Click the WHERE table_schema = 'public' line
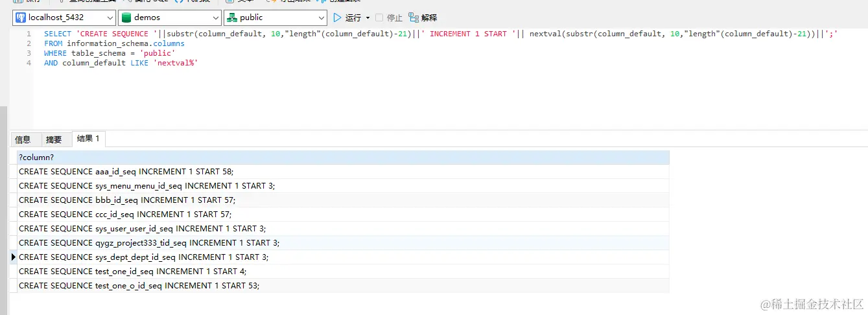This screenshot has height=315, width=868. click(110, 53)
